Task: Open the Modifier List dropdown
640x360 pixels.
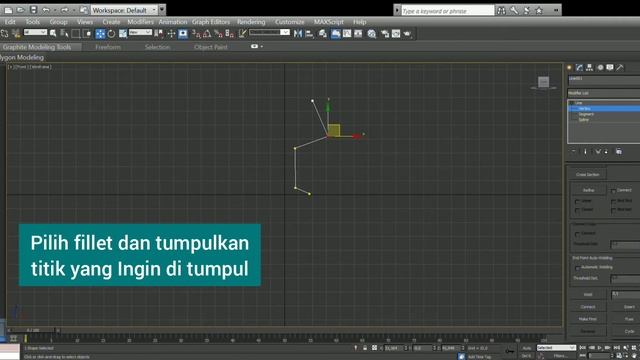Action: tap(604, 93)
